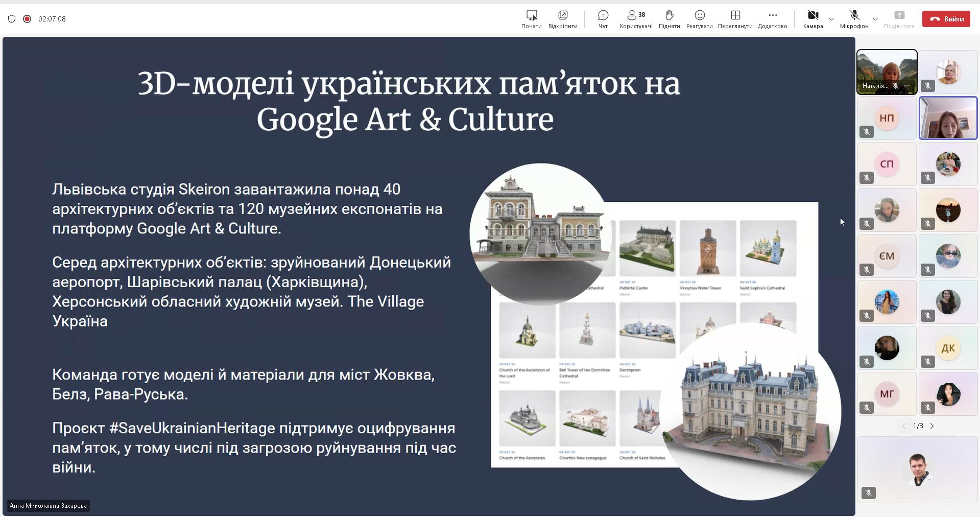Click the Saint Sophia's Cathedral model thumbnail
Image resolution: width=980 pixels, height=517 pixels.
point(768,248)
